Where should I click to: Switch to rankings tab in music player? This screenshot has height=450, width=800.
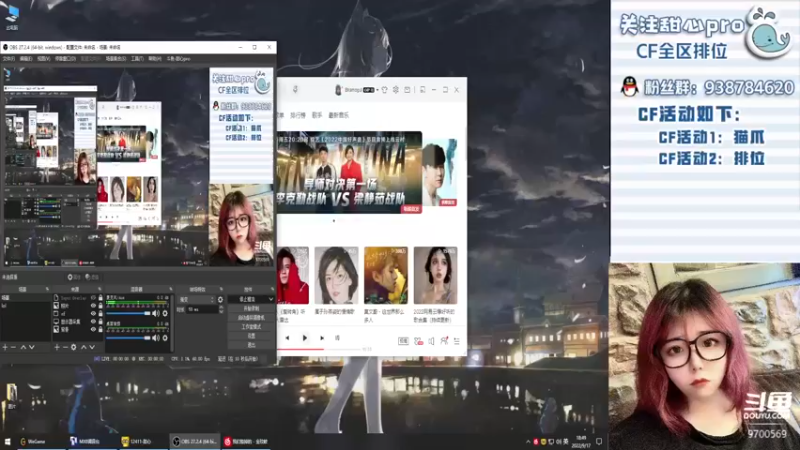click(x=298, y=115)
